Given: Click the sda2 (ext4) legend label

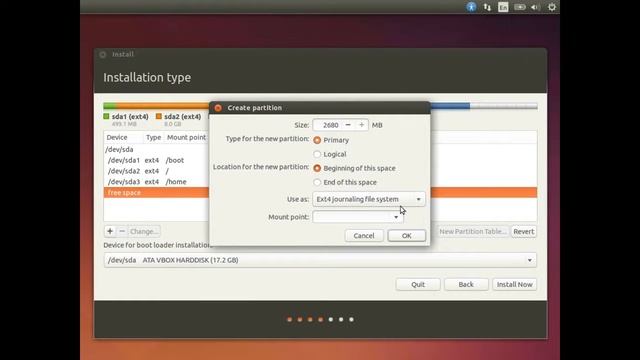Looking at the screenshot, I should coord(182,117).
